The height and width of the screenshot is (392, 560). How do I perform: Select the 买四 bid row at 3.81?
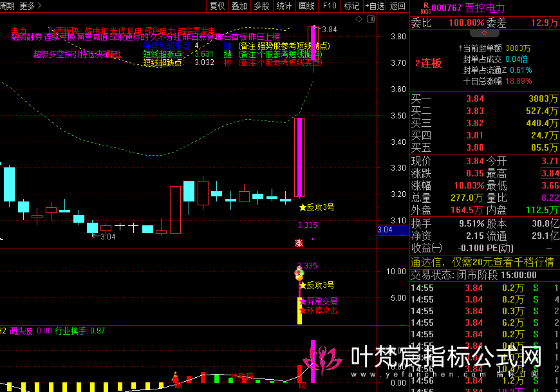point(485,135)
